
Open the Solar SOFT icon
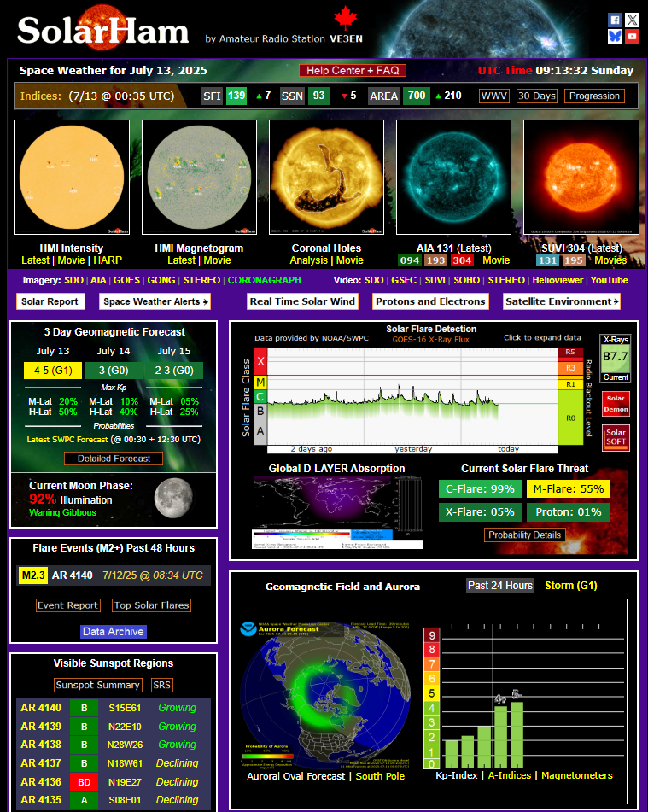tap(616, 438)
